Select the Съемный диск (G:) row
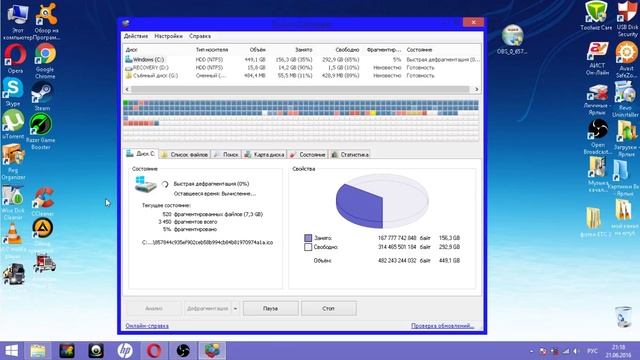This screenshot has width=640, height=360. pyautogui.click(x=302, y=76)
